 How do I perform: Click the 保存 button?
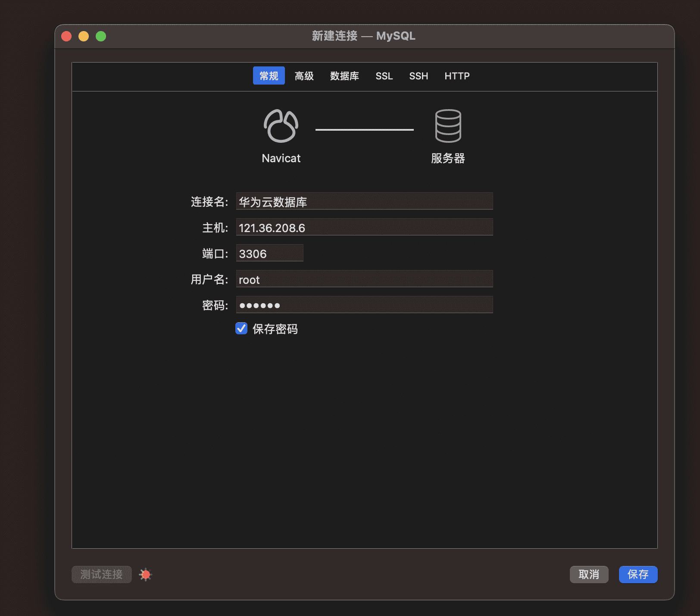pos(637,574)
